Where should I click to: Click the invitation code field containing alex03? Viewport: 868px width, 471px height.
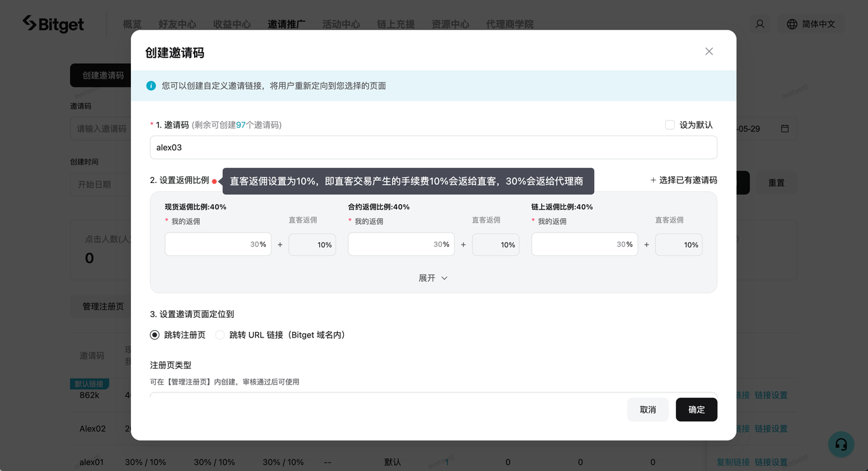[433, 147]
